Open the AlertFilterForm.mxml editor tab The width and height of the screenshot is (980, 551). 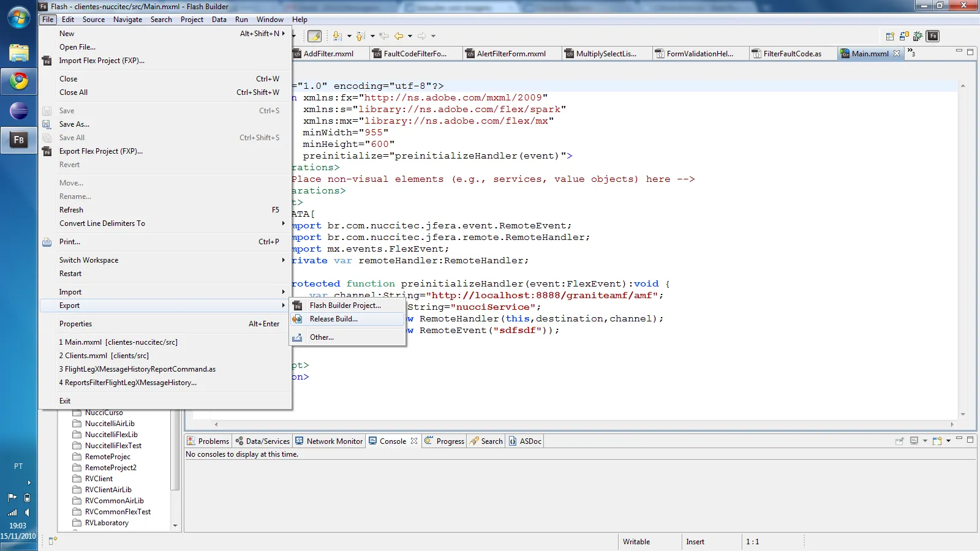(x=511, y=54)
